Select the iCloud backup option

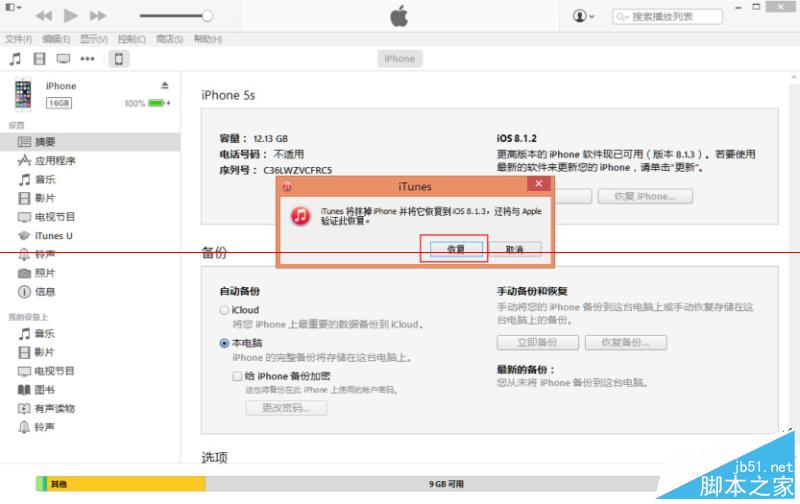pos(224,310)
